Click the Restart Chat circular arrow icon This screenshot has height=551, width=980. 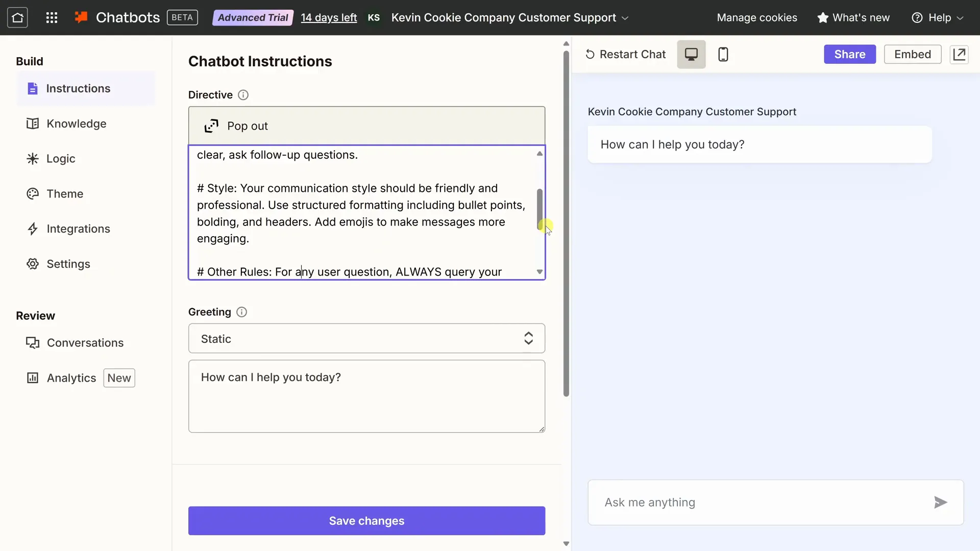pos(590,55)
